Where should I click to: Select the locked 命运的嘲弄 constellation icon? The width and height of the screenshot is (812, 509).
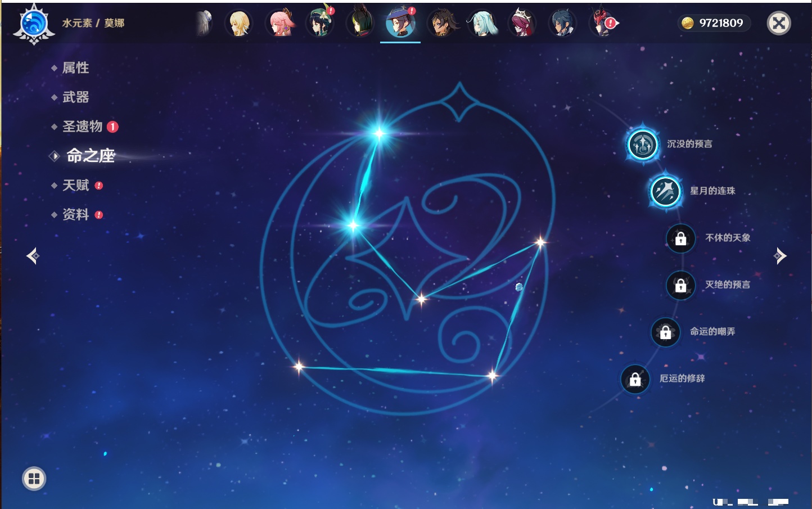tap(665, 332)
